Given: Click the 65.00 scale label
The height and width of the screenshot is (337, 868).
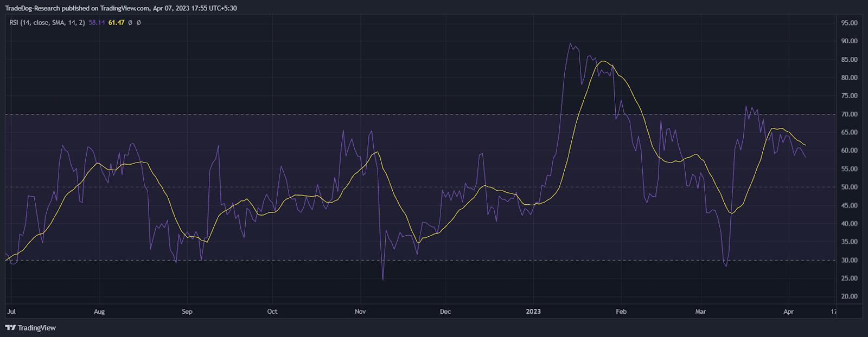Looking at the screenshot, I should pos(849,132).
